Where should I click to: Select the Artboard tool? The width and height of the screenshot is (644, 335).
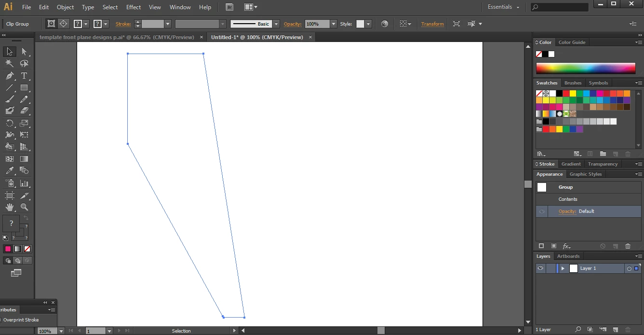tap(10, 195)
